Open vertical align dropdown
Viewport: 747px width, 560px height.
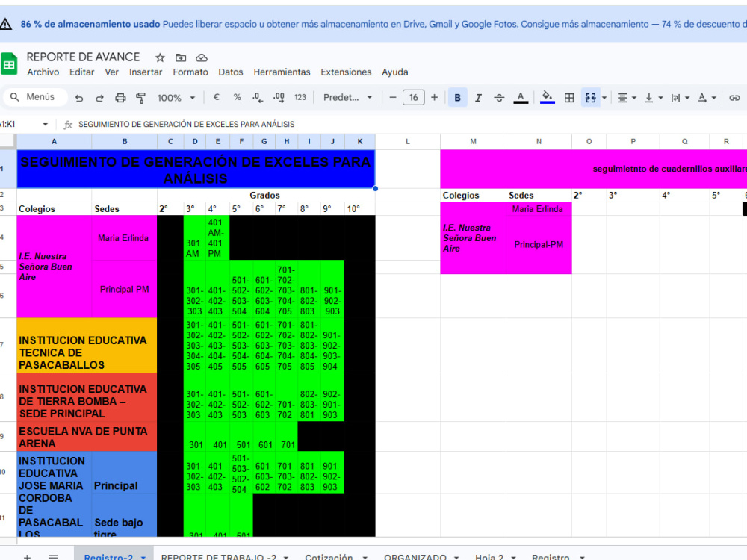click(653, 98)
